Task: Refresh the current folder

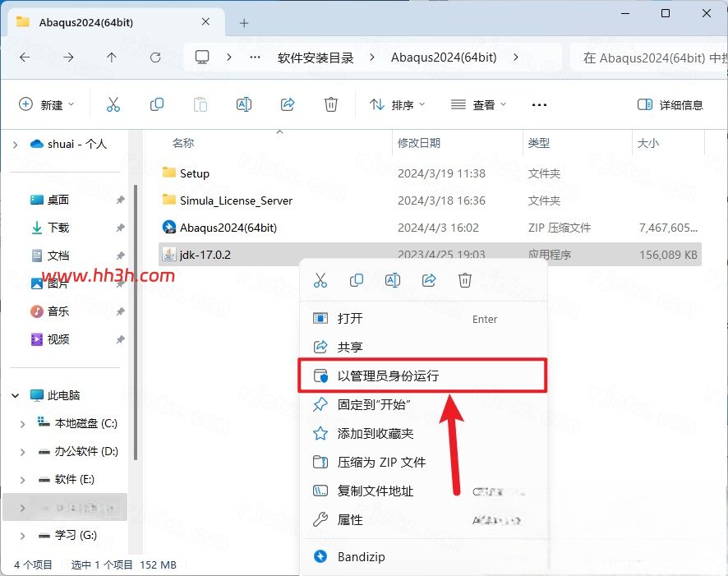Action: coord(155,57)
